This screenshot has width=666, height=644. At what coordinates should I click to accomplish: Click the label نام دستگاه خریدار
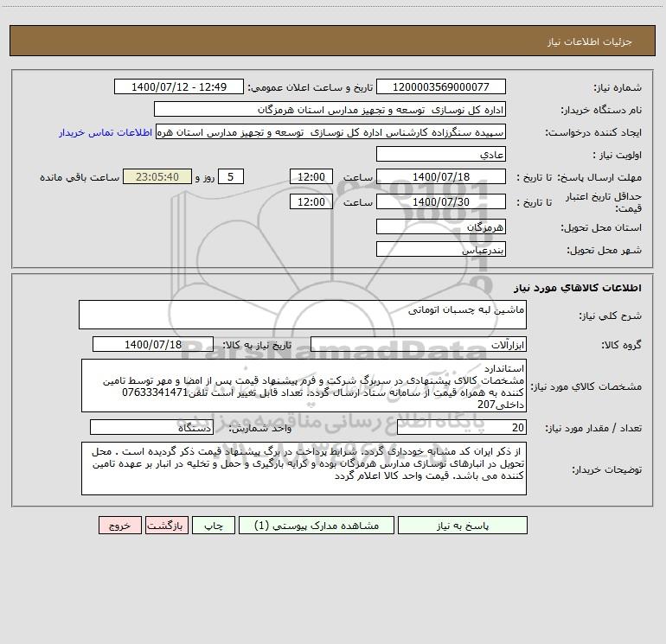(601, 110)
